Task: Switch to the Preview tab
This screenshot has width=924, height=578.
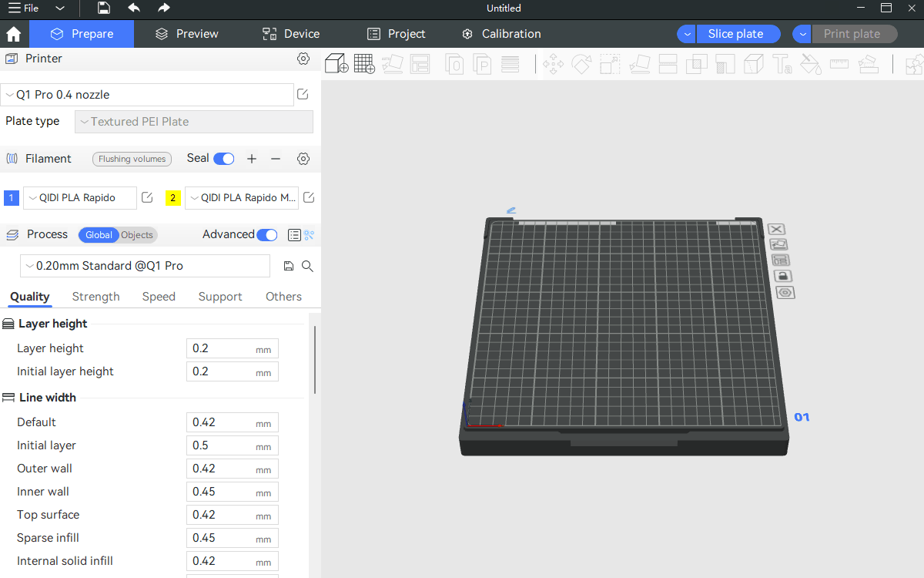Action: 186,34
